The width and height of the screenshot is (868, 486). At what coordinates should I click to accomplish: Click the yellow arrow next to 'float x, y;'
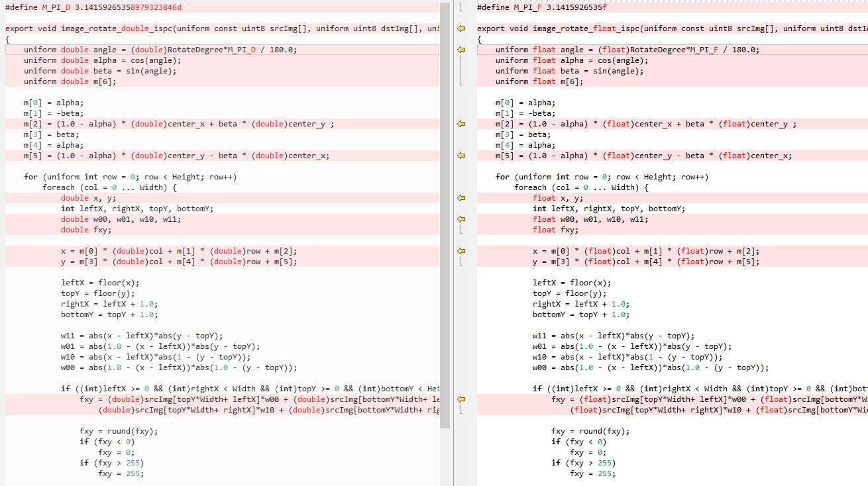(x=461, y=198)
